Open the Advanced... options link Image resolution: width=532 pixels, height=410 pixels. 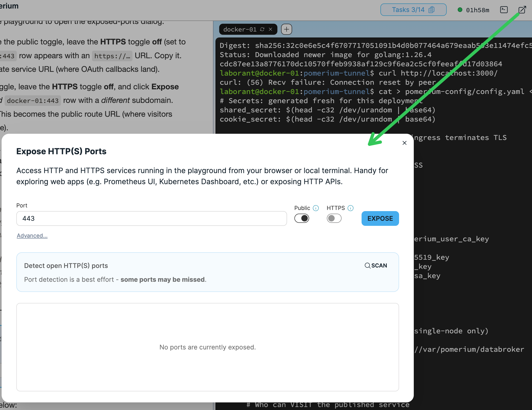click(32, 236)
